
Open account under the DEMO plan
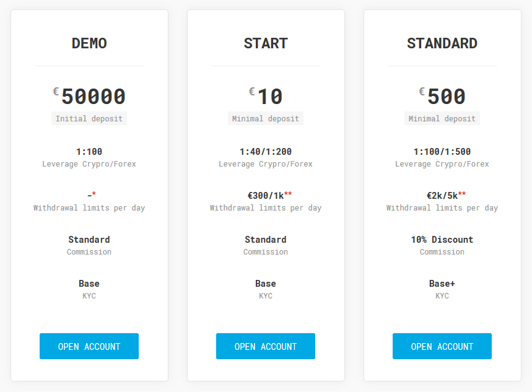(x=89, y=346)
